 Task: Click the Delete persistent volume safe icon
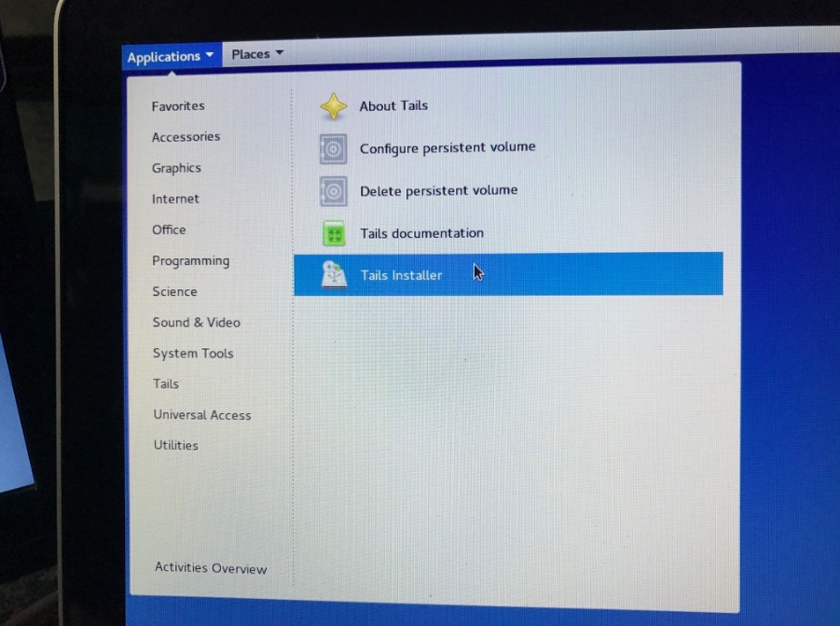pos(334,191)
